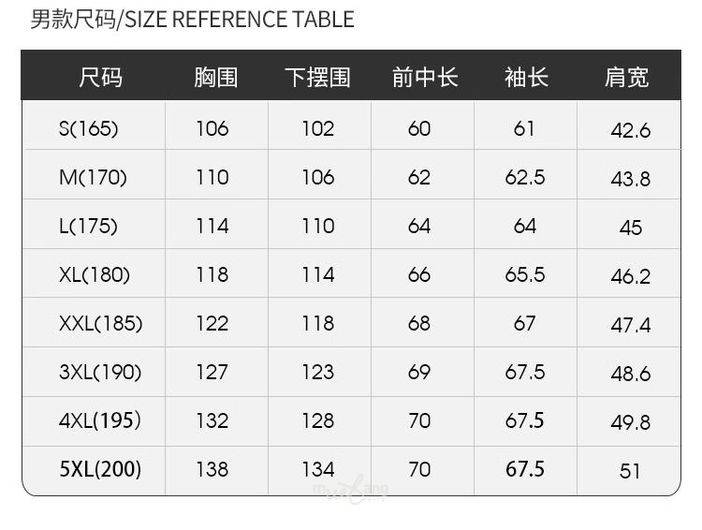Select the XXL(185) size row label
This screenshot has width=702, height=530.
point(101,323)
